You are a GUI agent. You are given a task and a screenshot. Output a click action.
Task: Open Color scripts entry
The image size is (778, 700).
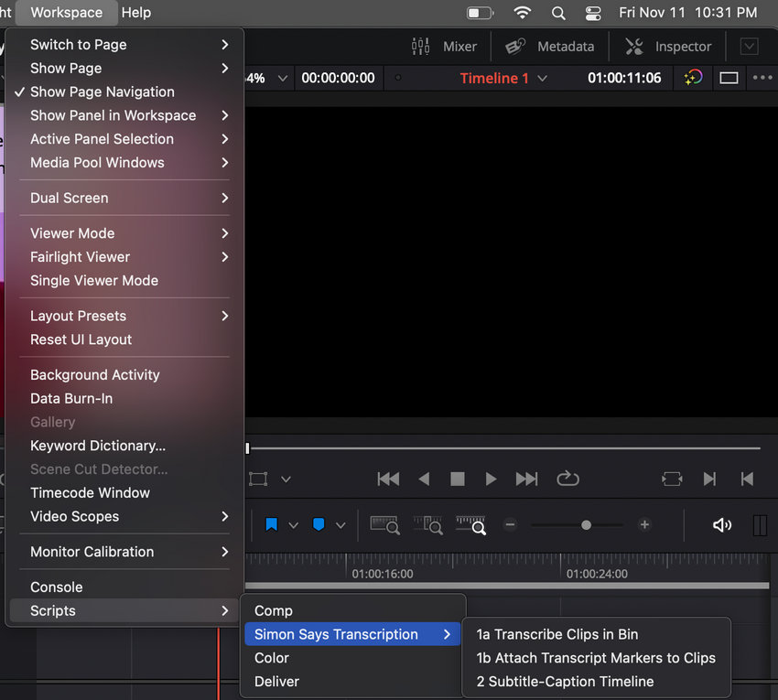point(352,658)
